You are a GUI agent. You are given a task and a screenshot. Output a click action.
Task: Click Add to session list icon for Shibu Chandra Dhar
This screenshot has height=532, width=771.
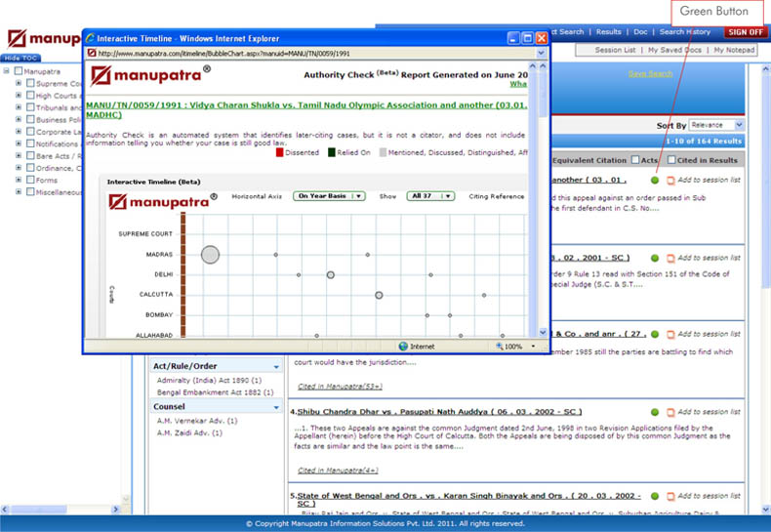point(670,412)
